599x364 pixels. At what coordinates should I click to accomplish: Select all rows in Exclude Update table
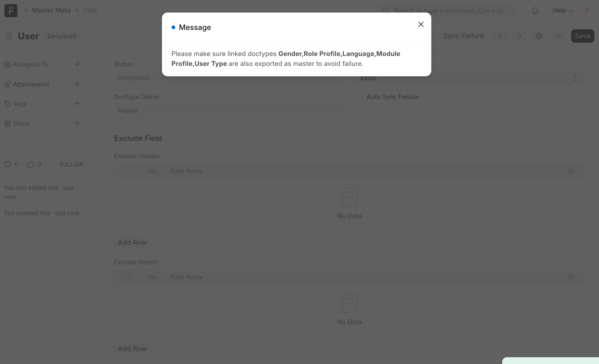pos(127,171)
